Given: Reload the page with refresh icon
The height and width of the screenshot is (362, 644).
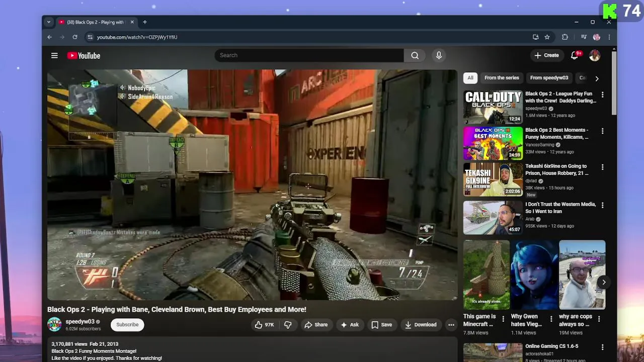Looking at the screenshot, I should [x=75, y=37].
